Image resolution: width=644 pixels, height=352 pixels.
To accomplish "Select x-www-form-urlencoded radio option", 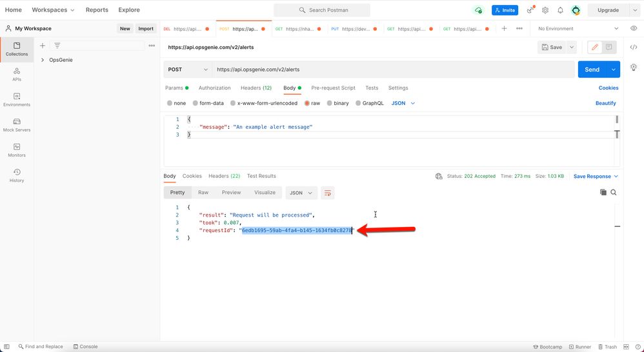I will click(233, 103).
